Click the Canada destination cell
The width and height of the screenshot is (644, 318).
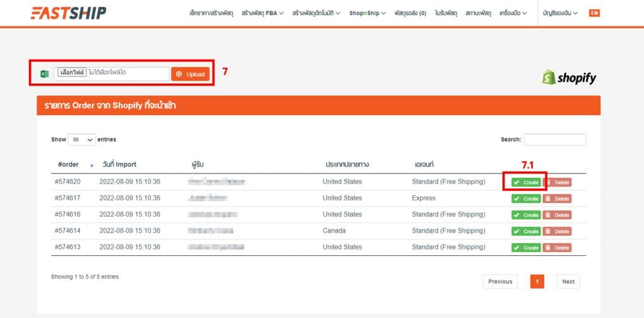point(334,231)
